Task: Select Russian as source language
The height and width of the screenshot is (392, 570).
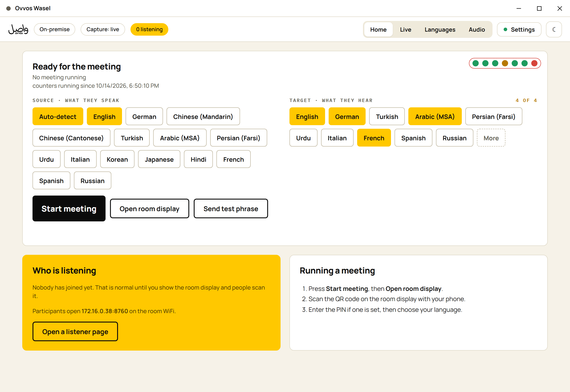Action: tap(93, 181)
